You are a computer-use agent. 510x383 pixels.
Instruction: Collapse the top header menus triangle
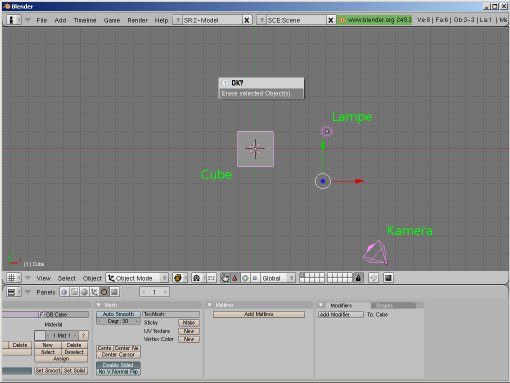pos(28,20)
